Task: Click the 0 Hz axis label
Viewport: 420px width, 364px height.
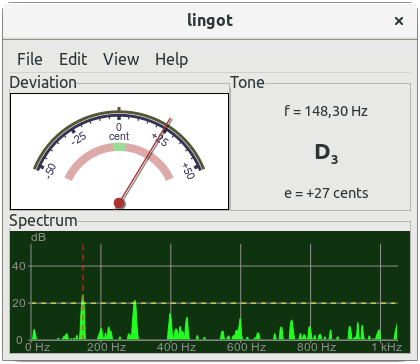Action: point(38,347)
